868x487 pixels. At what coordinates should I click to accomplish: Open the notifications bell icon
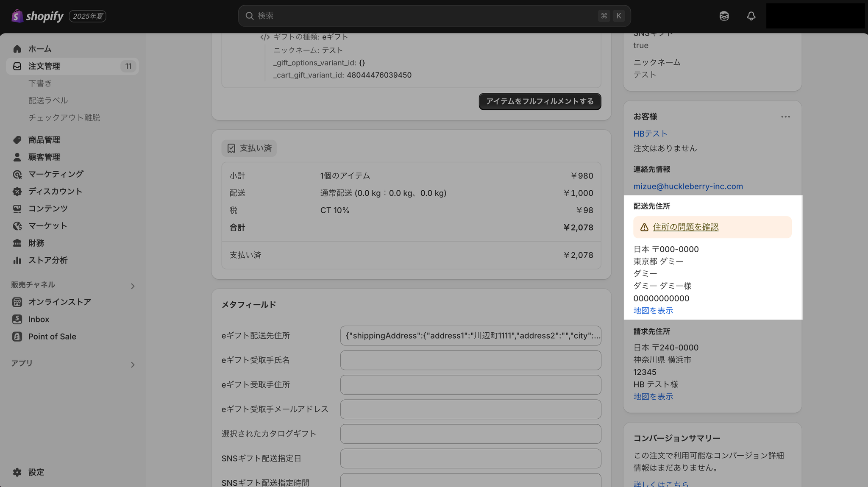pos(751,16)
